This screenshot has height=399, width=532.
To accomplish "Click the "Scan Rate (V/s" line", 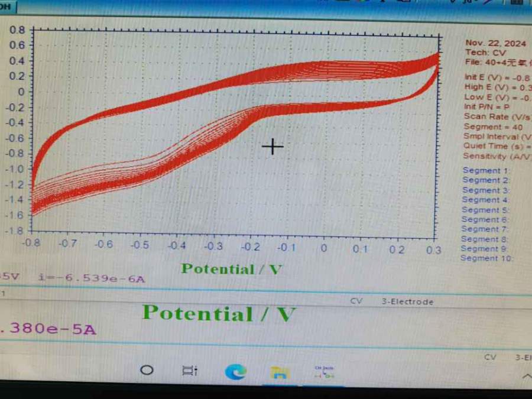I will click(497, 116).
